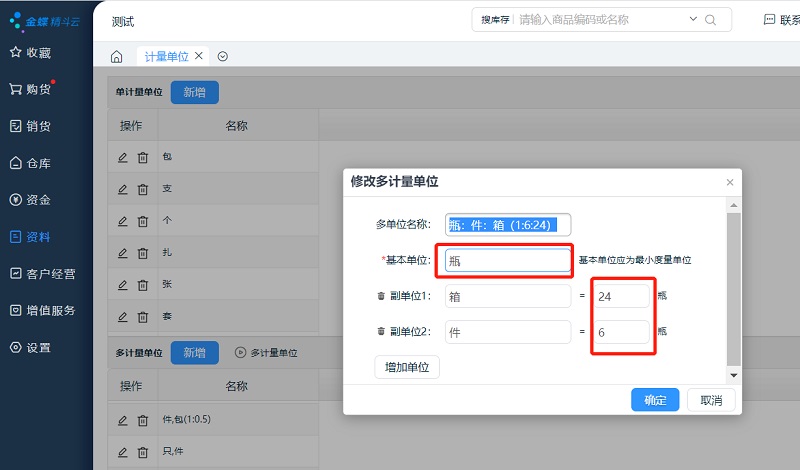Click the 增加单位 button
The height and width of the screenshot is (470, 800).
407,367
